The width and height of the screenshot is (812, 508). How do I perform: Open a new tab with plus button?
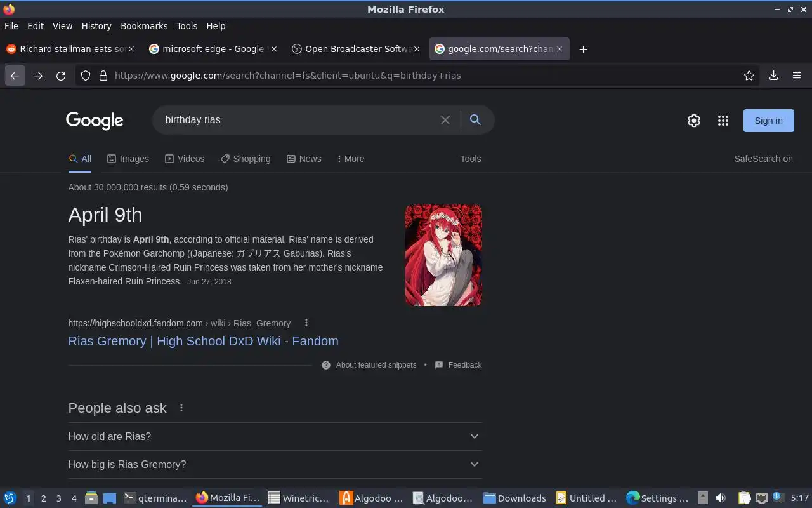click(583, 49)
